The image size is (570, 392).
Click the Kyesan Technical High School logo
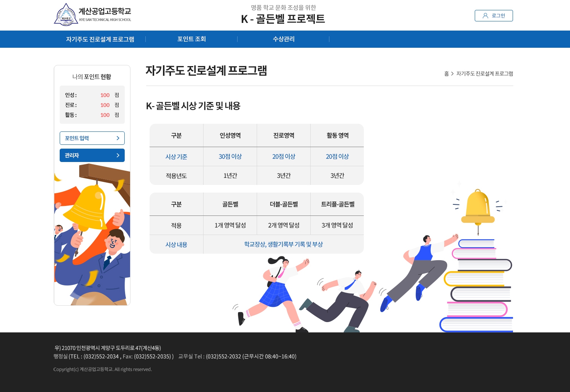pos(92,15)
